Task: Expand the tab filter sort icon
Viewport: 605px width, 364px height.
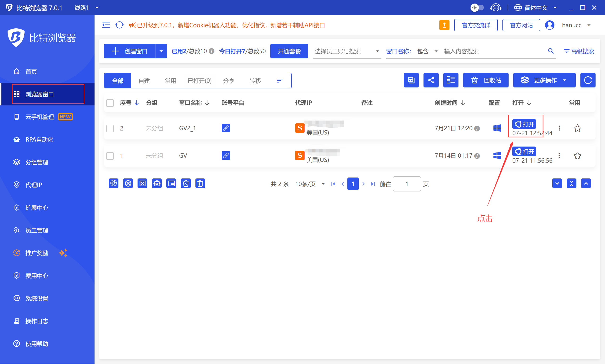Action: click(280, 80)
